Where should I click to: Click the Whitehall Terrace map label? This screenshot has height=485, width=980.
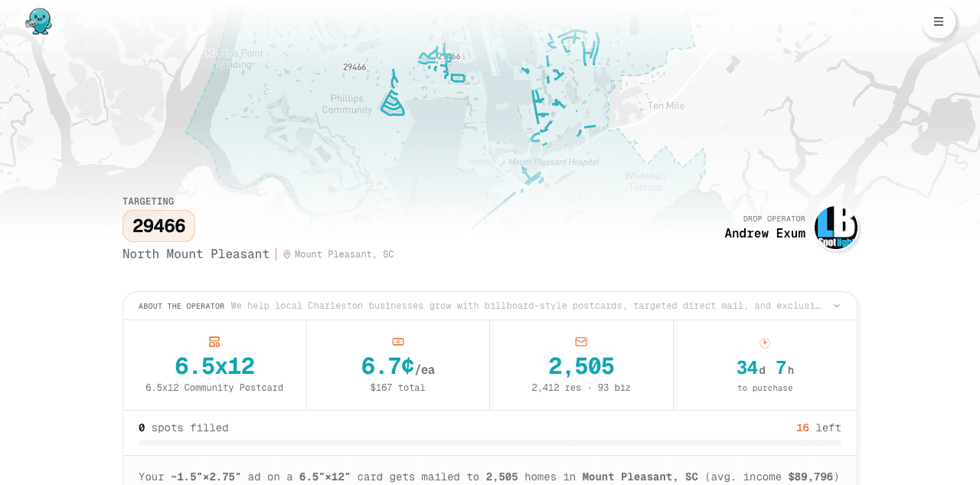point(645,182)
